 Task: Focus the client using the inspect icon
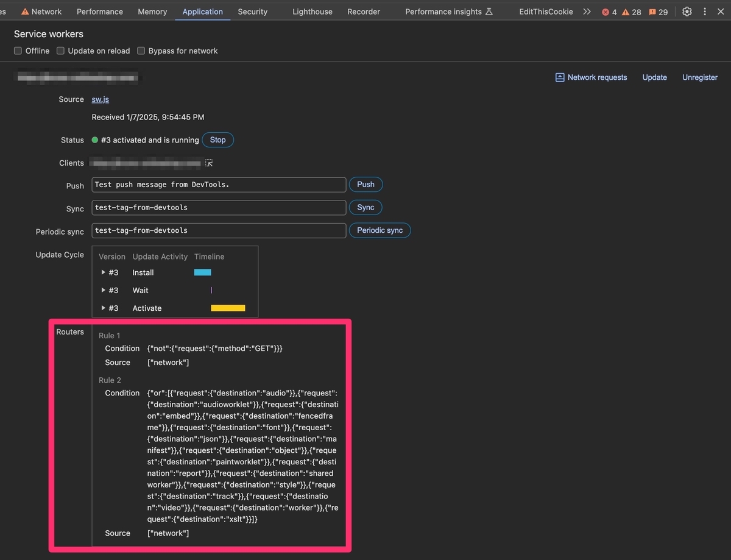(209, 163)
